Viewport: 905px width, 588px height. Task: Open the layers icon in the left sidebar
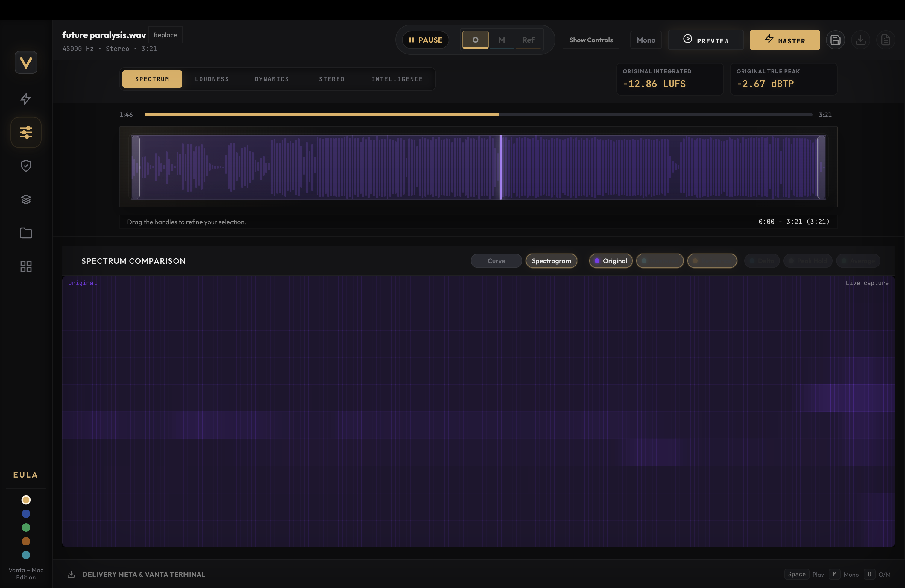[x=25, y=199]
